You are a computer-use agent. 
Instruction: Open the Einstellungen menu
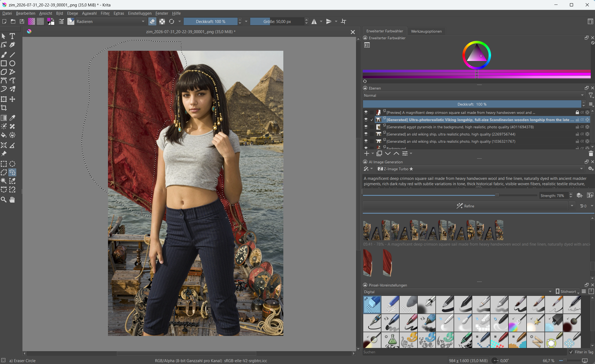pyautogui.click(x=140, y=13)
